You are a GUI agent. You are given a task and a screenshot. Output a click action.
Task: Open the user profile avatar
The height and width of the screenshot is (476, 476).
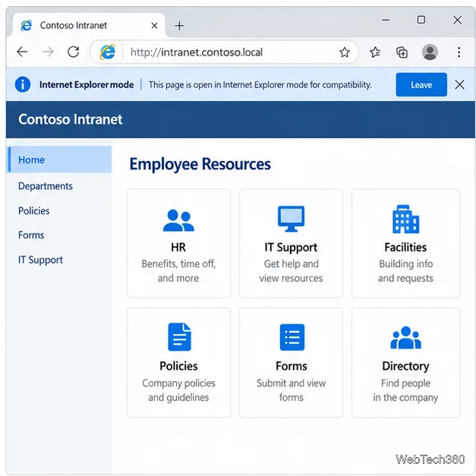[x=430, y=52]
